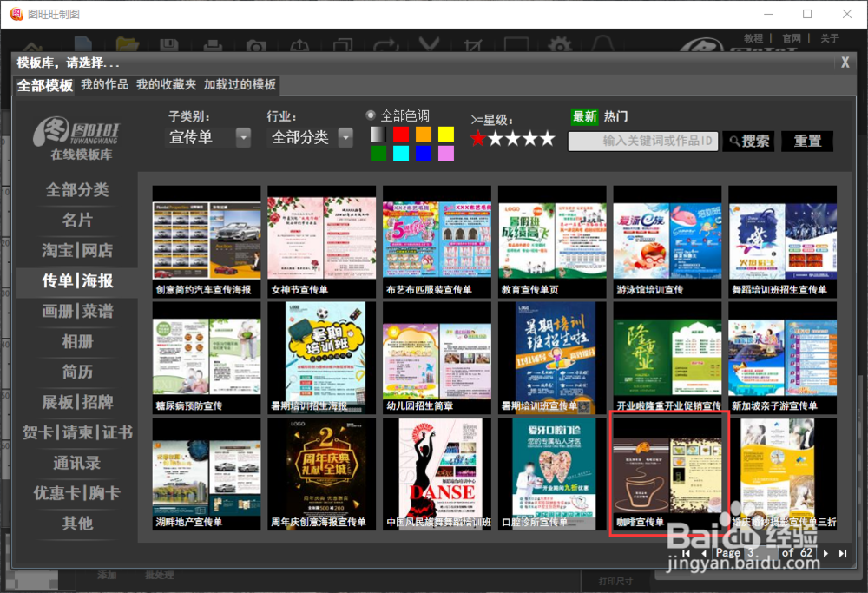Select 优惠卡|胸卡 category in sidebar
The image size is (868, 593).
point(77,493)
